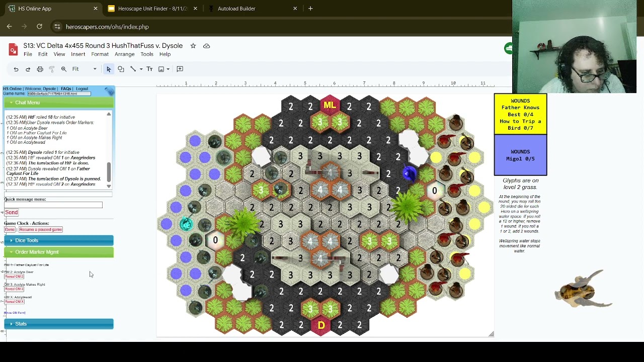Open the Insert menu

click(x=78, y=54)
